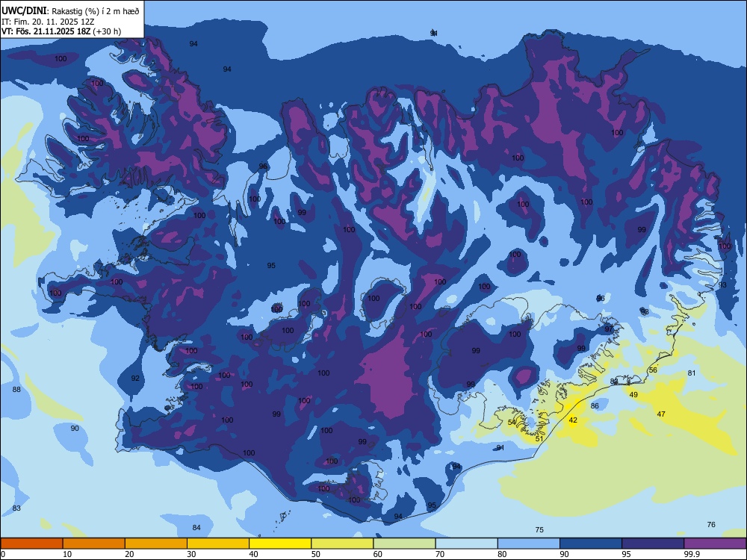The height and width of the screenshot is (560, 747).
Task: Select the 86 value near yellow area
Action: pyautogui.click(x=595, y=405)
